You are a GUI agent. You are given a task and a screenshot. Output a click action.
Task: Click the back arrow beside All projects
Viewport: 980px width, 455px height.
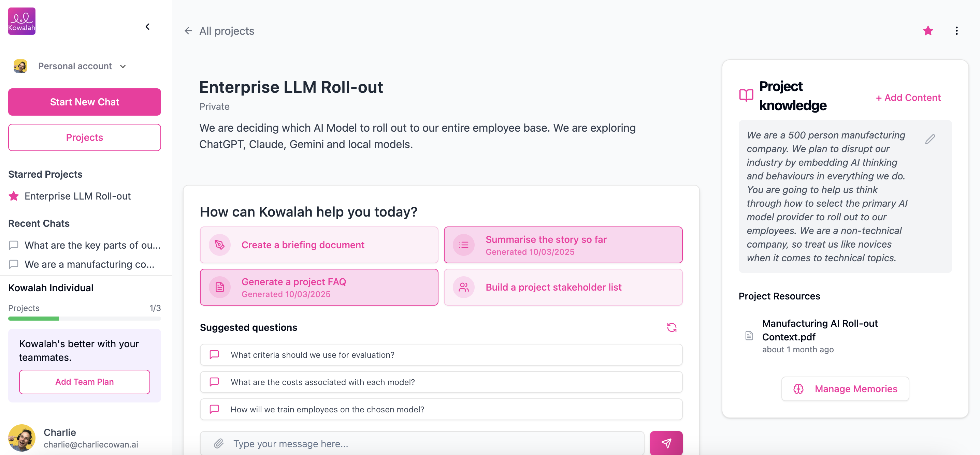pyautogui.click(x=188, y=31)
